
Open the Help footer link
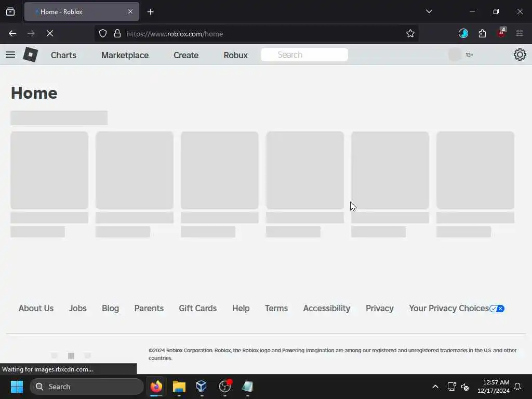pos(241,308)
